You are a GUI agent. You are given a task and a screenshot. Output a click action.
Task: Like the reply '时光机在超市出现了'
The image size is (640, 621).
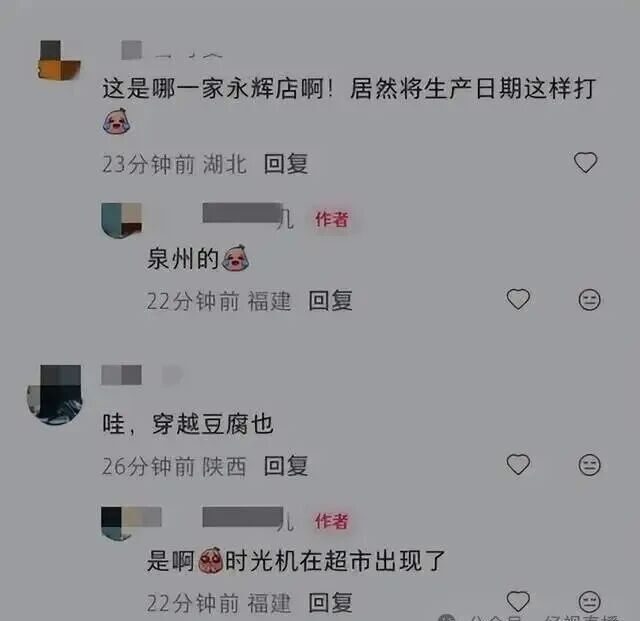[518, 601]
